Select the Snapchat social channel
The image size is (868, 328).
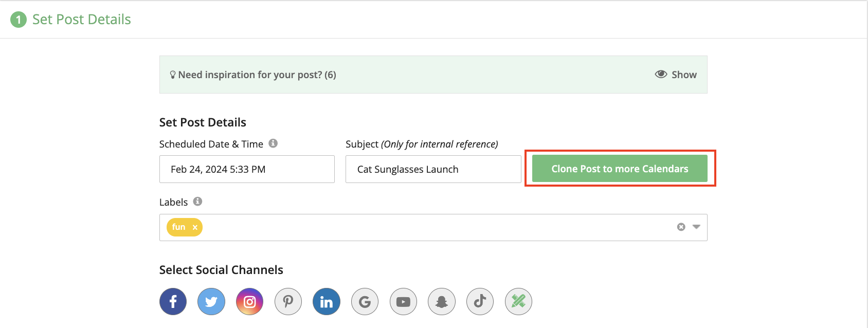(442, 301)
